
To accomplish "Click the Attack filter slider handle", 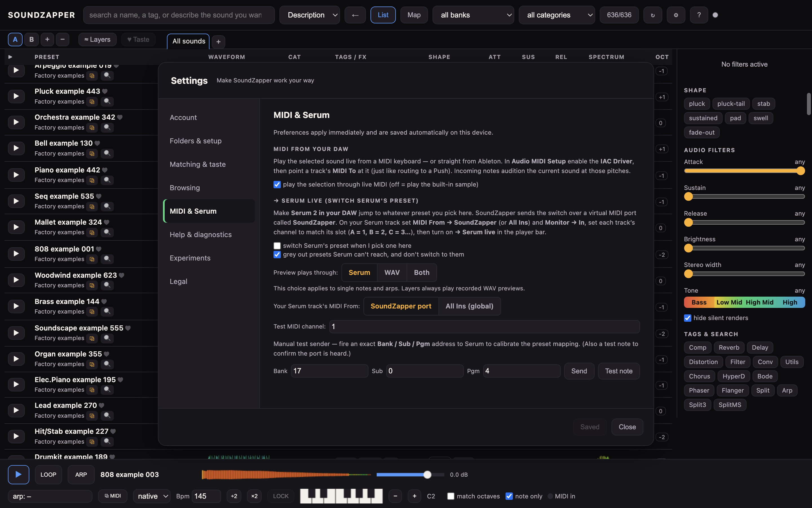I will pos(801,171).
